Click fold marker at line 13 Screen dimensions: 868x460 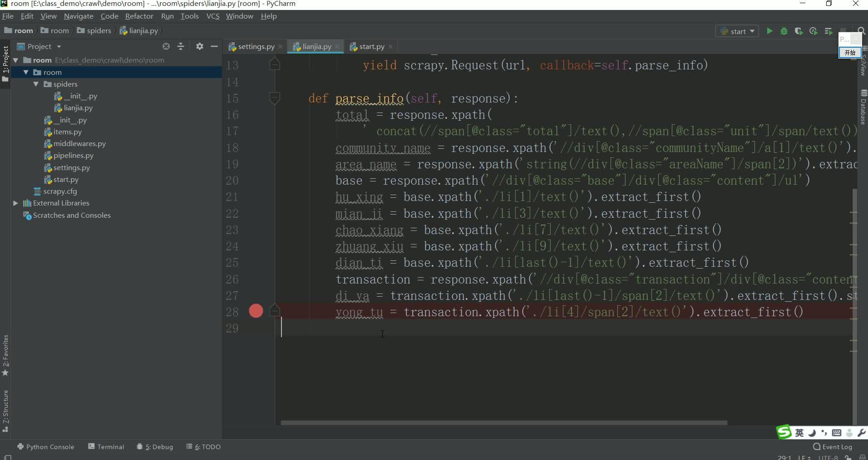[x=275, y=64]
